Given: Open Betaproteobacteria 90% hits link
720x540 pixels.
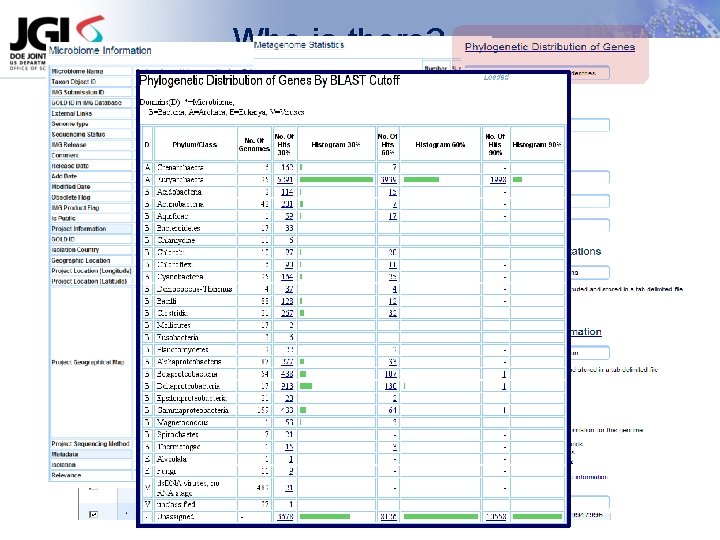Looking at the screenshot, I should pos(504,374).
